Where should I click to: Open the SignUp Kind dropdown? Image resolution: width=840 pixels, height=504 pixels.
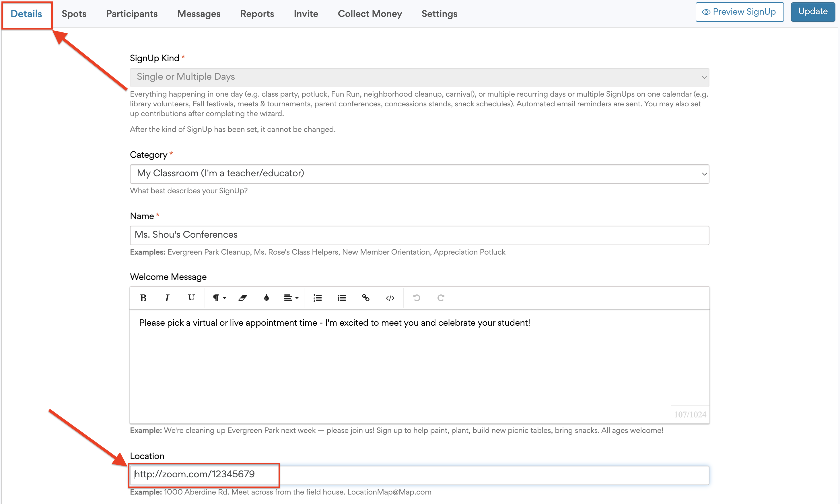[x=419, y=77]
